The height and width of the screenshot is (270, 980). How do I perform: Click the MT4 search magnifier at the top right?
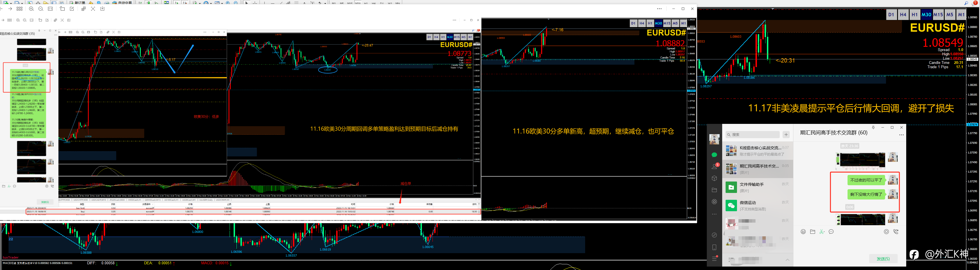(966, 3)
